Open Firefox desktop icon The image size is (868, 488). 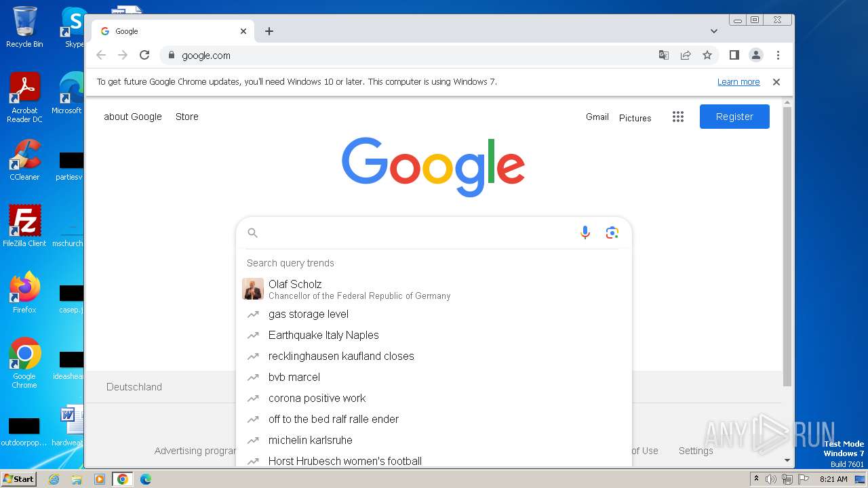click(x=24, y=293)
